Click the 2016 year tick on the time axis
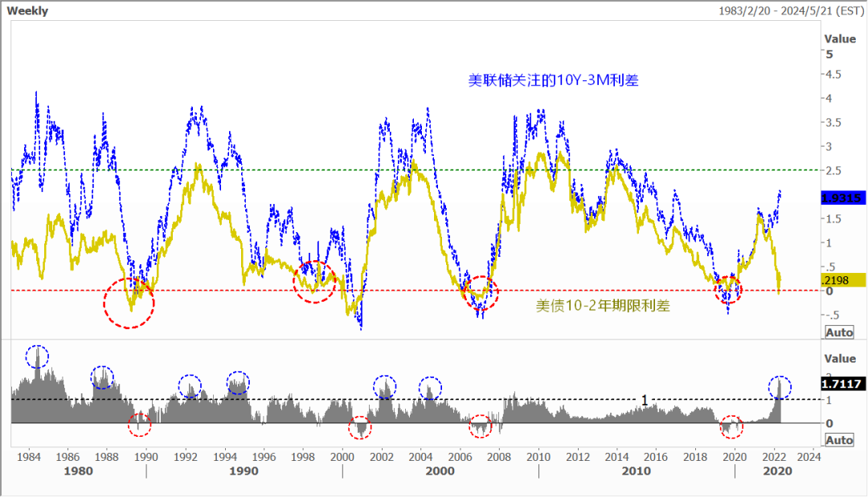Image resolution: width=868 pixels, height=497 pixels. [656, 457]
